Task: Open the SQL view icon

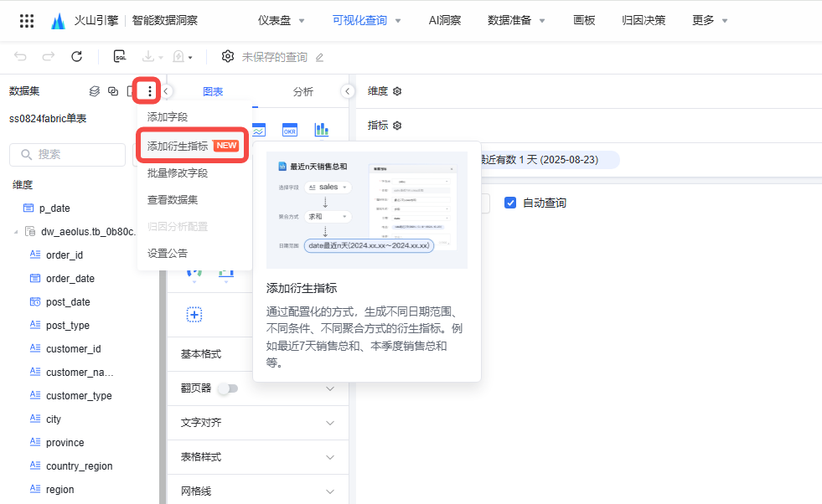Action: pyautogui.click(x=120, y=56)
